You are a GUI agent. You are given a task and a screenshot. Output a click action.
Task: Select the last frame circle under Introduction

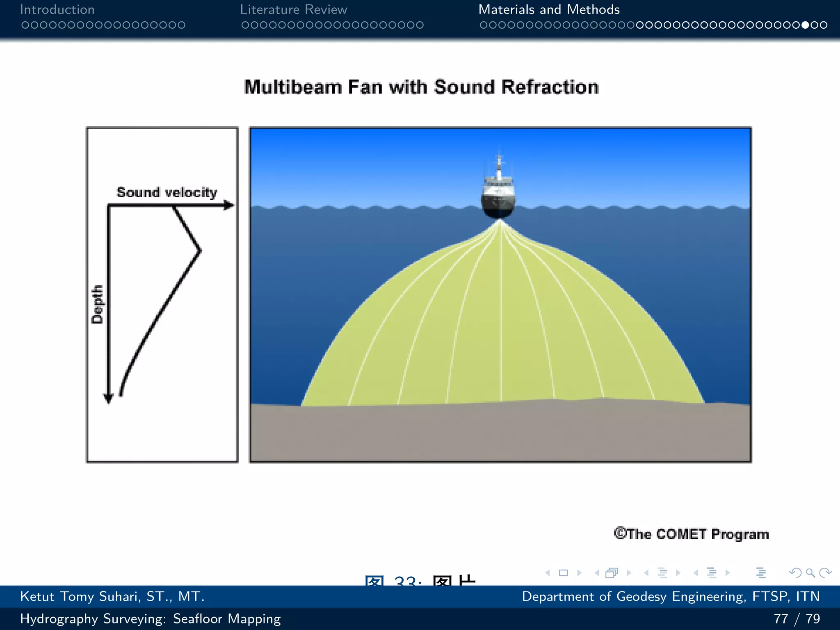pos(181,25)
